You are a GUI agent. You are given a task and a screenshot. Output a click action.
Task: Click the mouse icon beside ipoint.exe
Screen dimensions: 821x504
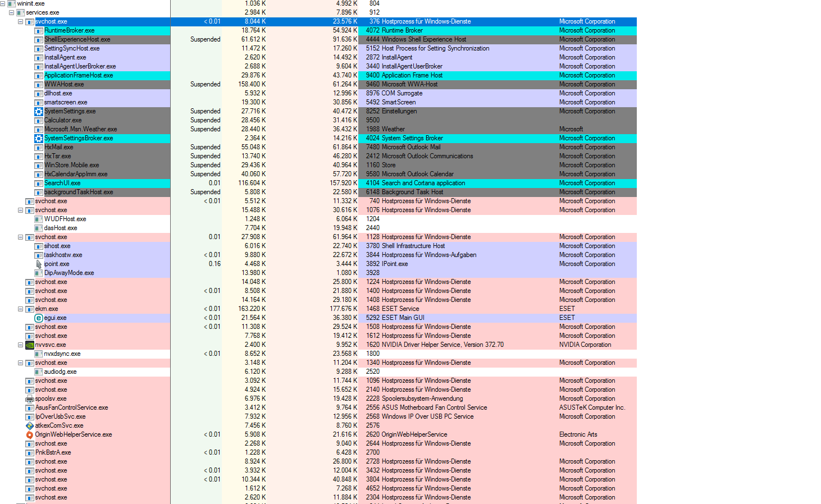[x=39, y=264]
